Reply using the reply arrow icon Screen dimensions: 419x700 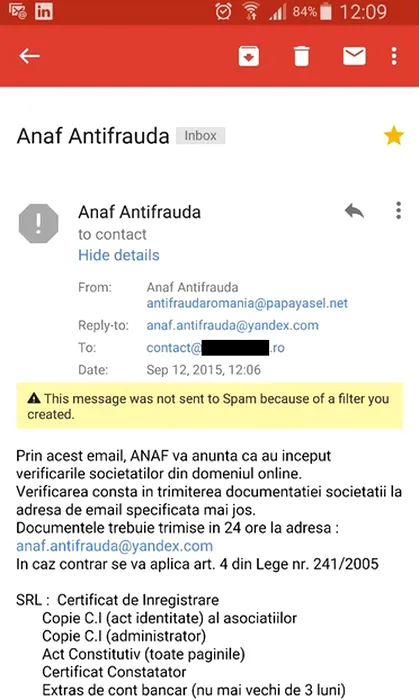click(x=354, y=211)
